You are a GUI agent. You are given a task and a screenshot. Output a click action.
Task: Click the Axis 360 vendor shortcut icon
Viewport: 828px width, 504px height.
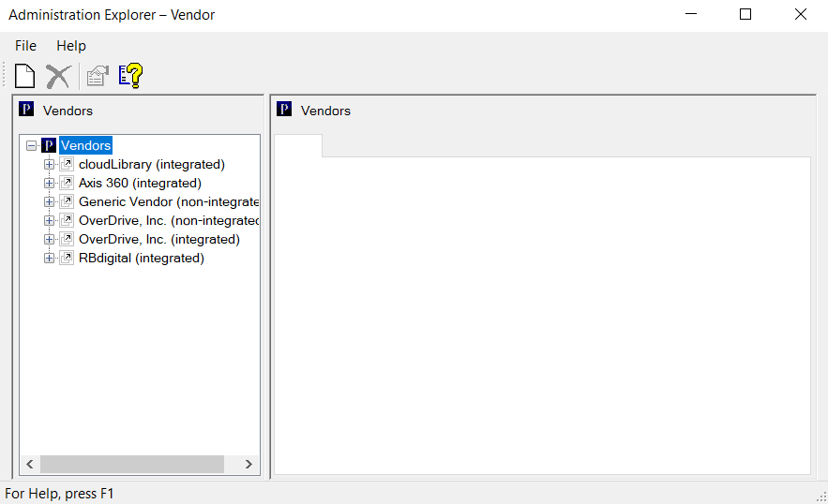click(67, 184)
